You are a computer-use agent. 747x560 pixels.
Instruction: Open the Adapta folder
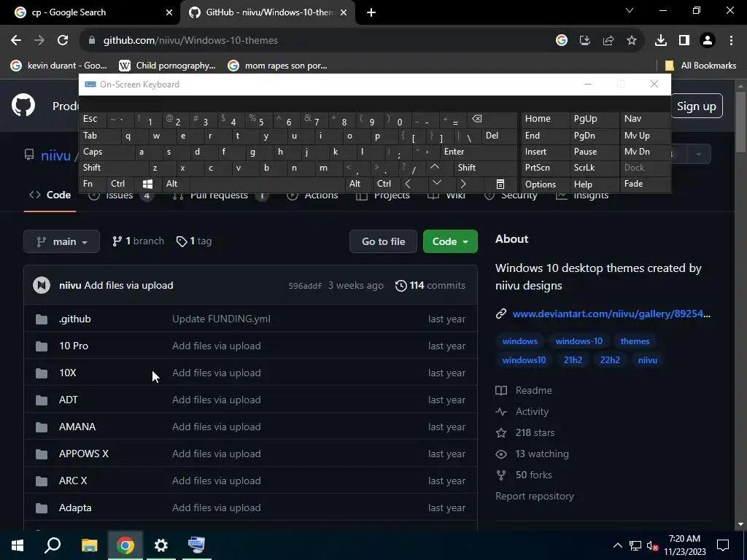pos(75,508)
